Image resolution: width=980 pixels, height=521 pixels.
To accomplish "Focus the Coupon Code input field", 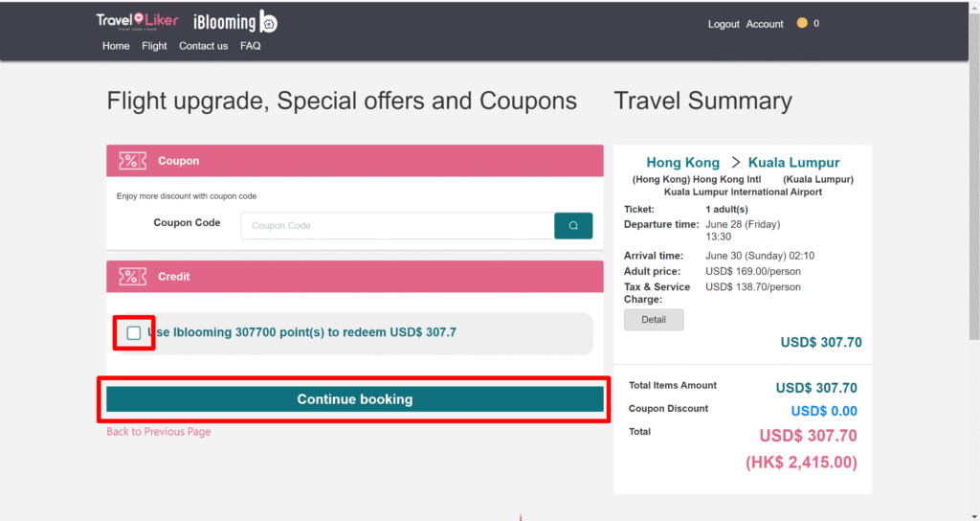I will 397,226.
